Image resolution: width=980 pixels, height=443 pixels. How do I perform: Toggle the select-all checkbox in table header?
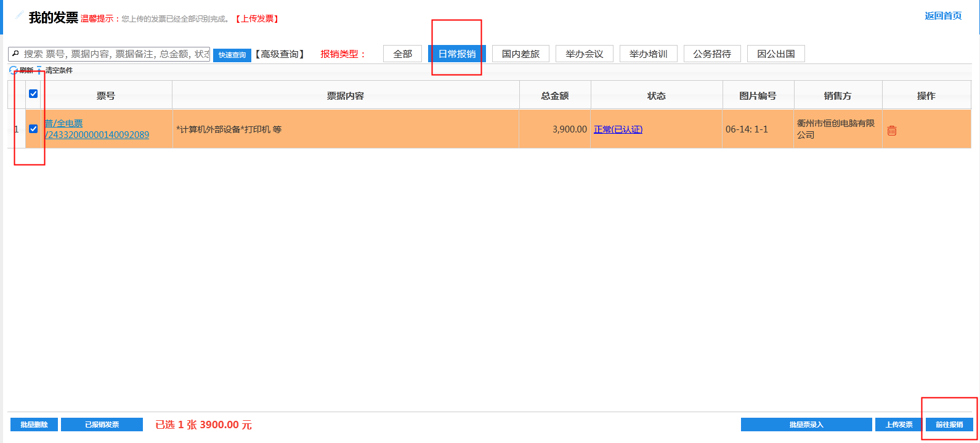[33, 94]
